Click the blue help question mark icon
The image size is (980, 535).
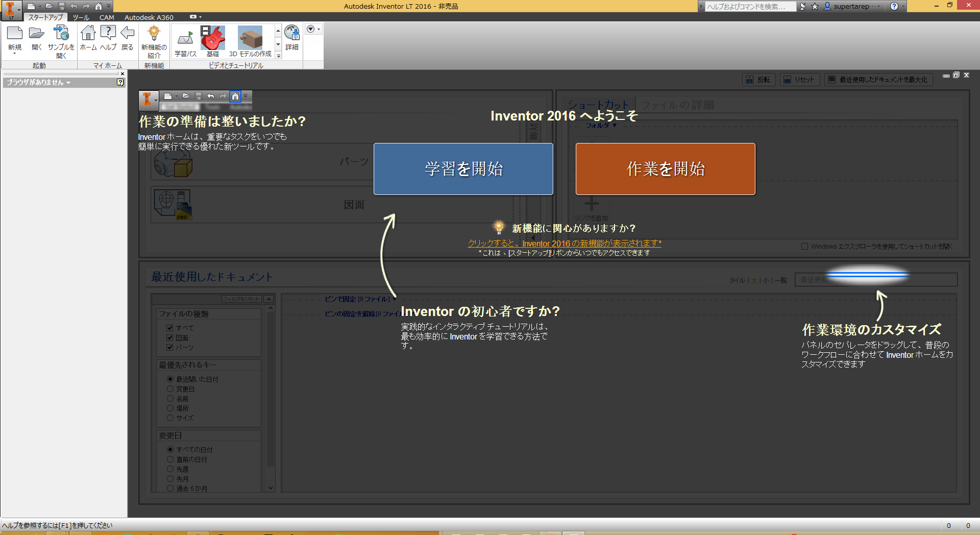[894, 6]
